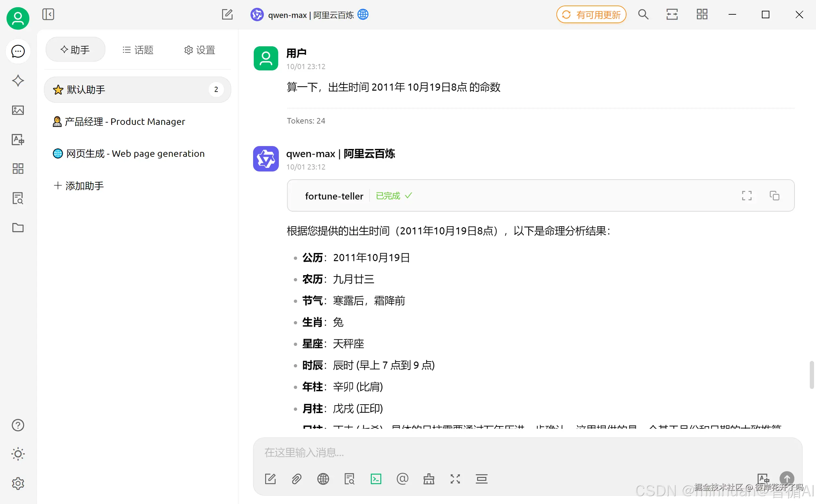
Task: Click the @ mention model icon
Action: point(402,479)
